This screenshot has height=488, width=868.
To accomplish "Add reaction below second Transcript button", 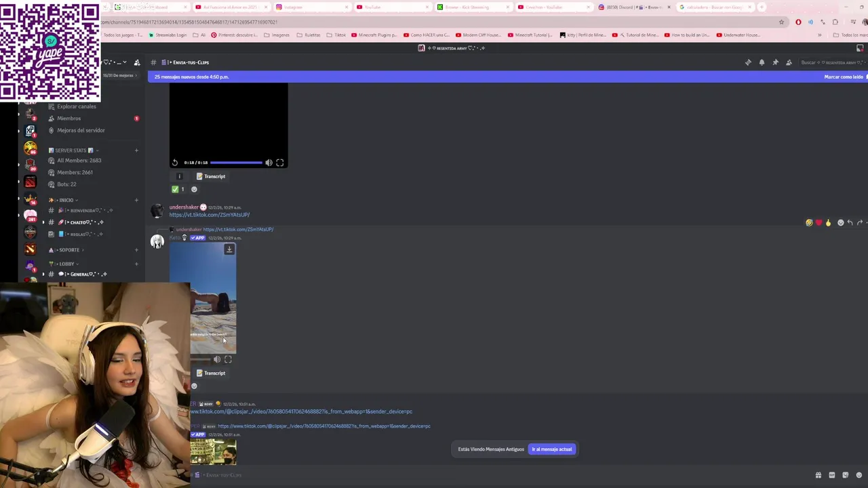I will point(194,386).
